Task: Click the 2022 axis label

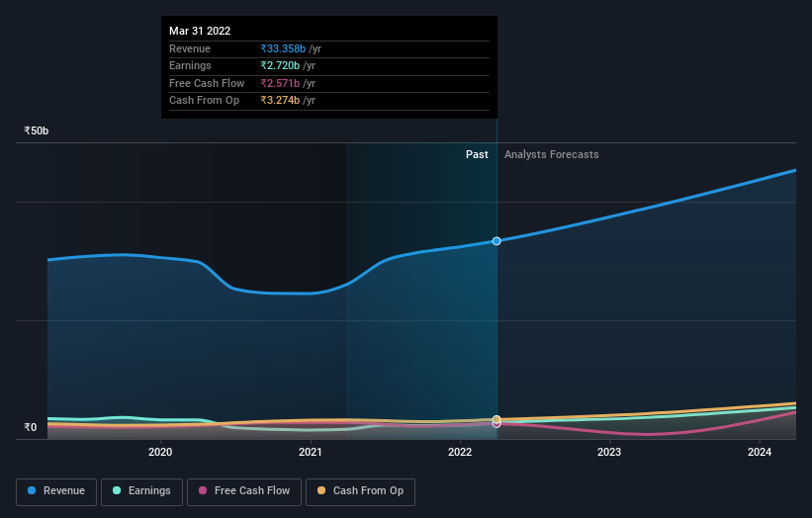Action: tap(460, 452)
